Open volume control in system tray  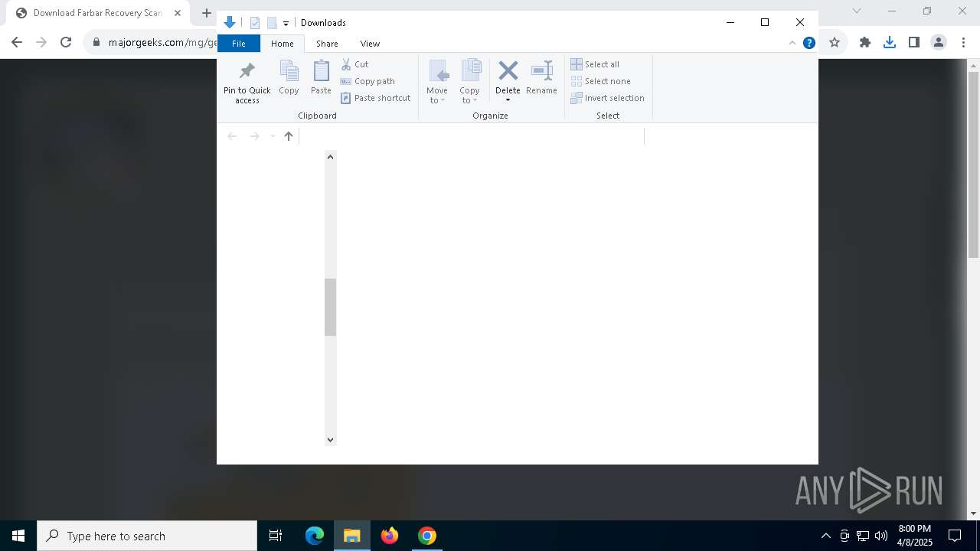point(881,536)
